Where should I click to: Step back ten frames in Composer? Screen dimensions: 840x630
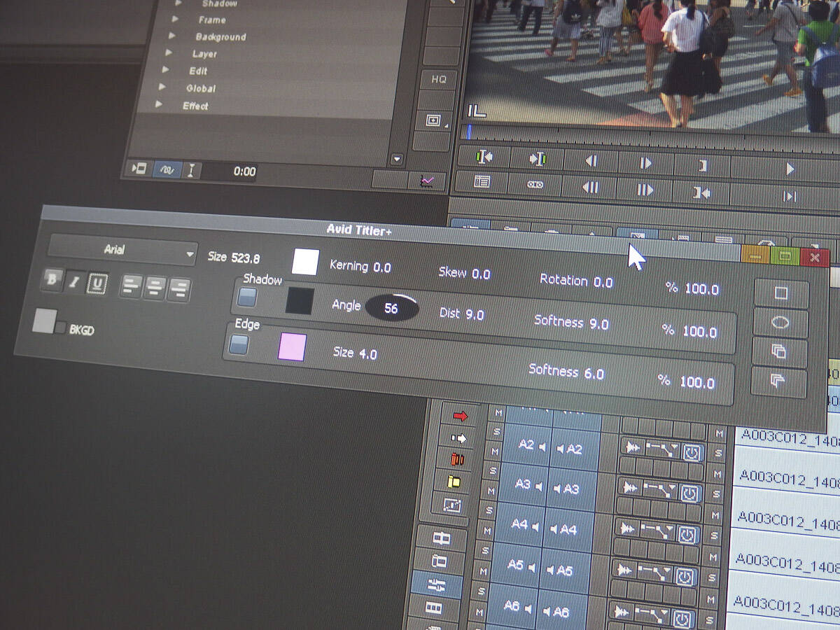tap(590, 188)
